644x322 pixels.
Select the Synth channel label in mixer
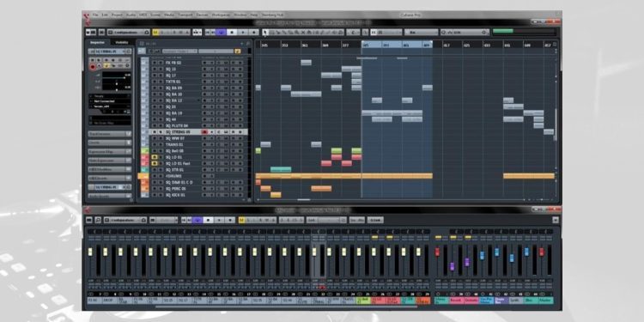pyautogui.click(x=516, y=301)
